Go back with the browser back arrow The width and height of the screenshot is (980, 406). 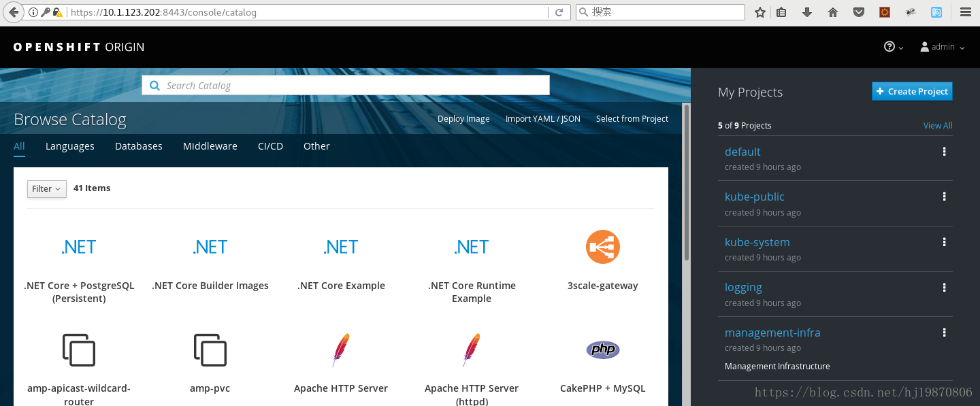click(x=14, y=12)
